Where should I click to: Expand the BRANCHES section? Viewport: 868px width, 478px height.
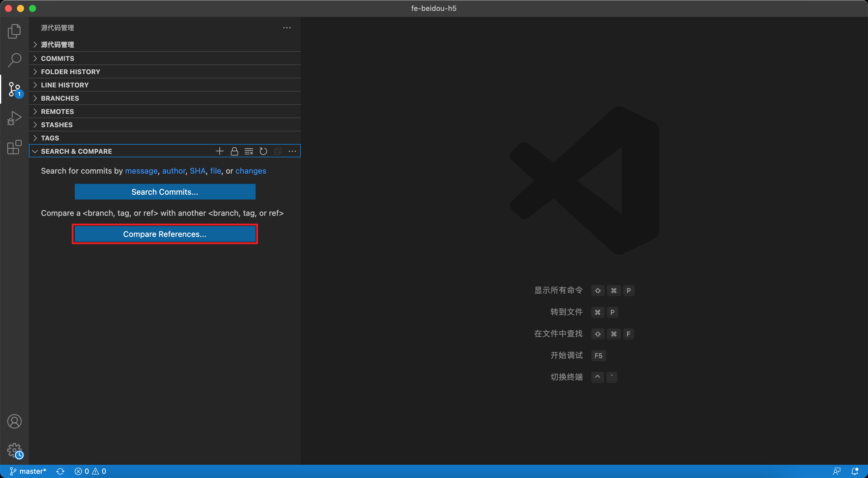click(60, 98)
